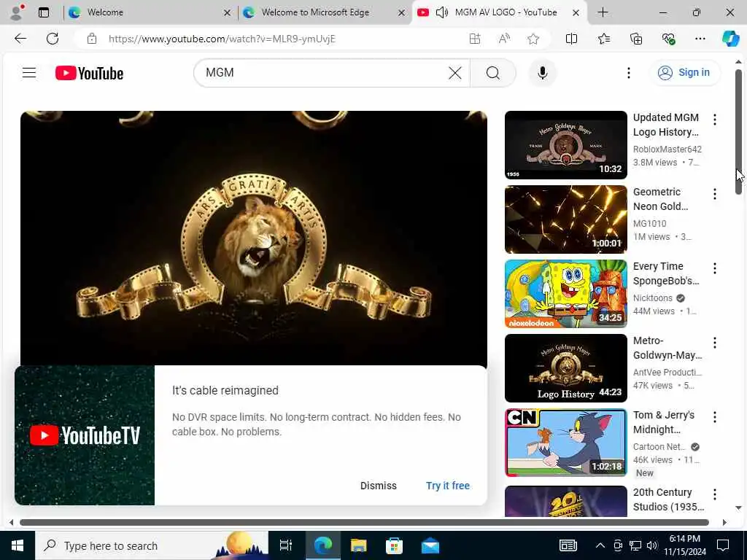Screen dimensions: 747x560
Task: Click Try it free
Action: (448, 486)
